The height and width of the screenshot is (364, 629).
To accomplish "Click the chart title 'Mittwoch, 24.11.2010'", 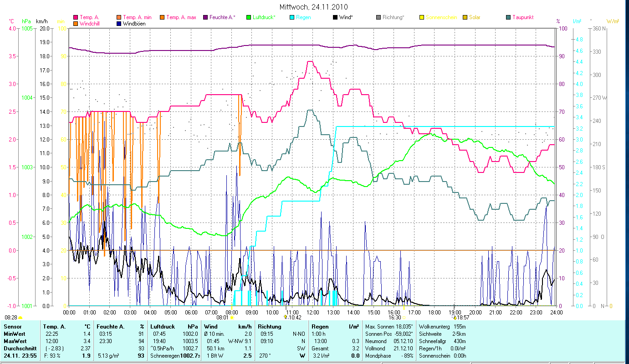I will pos(314,7).
